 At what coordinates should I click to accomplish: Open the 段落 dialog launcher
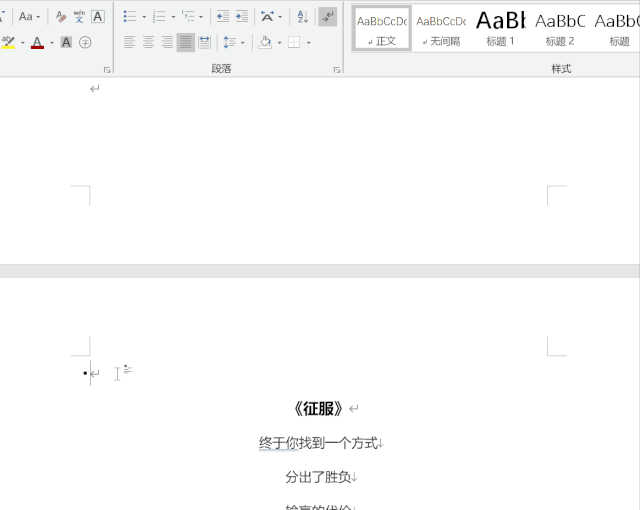(x=337, y=70)
